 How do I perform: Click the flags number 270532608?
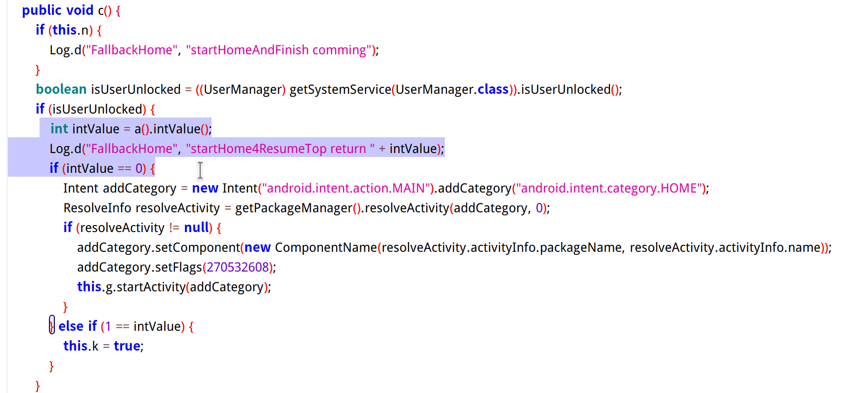(237, 267)
